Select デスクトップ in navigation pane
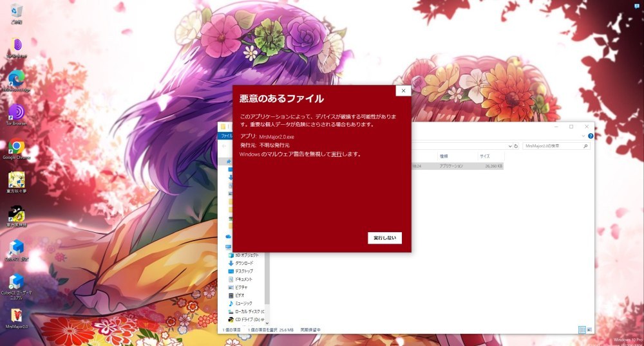Screen dimensions: 644x346 pyautogui.click(x=244, y=271)
